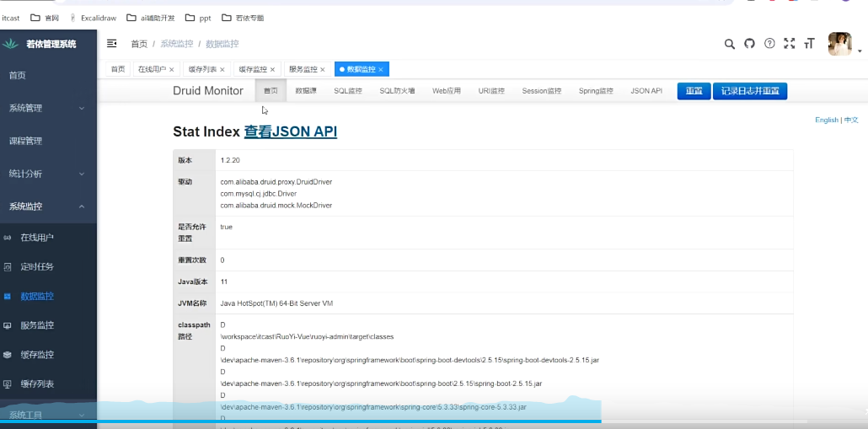
Task: Open Druid Session监控 nav item
Action: 542,91
